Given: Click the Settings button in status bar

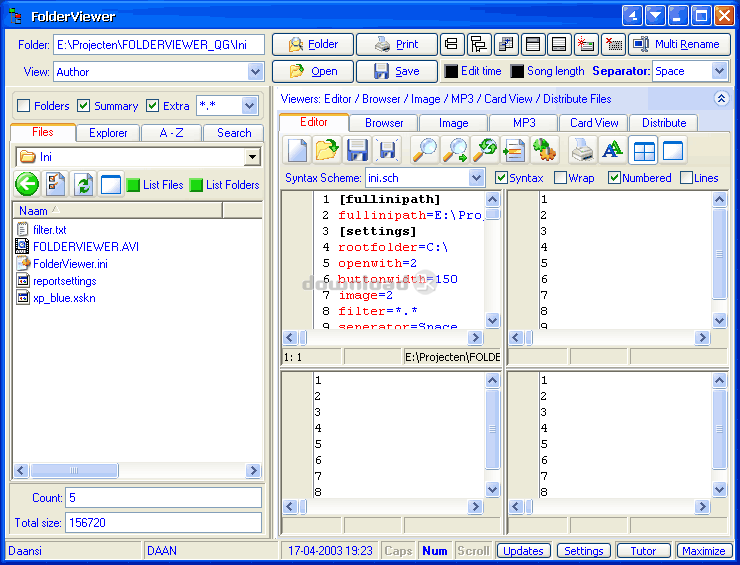Looking at the screenshot, I should 583,551.
